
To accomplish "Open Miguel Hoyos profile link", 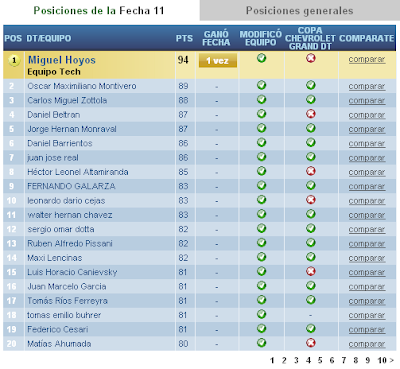I will pyautogui.click(x=62, y=60).
